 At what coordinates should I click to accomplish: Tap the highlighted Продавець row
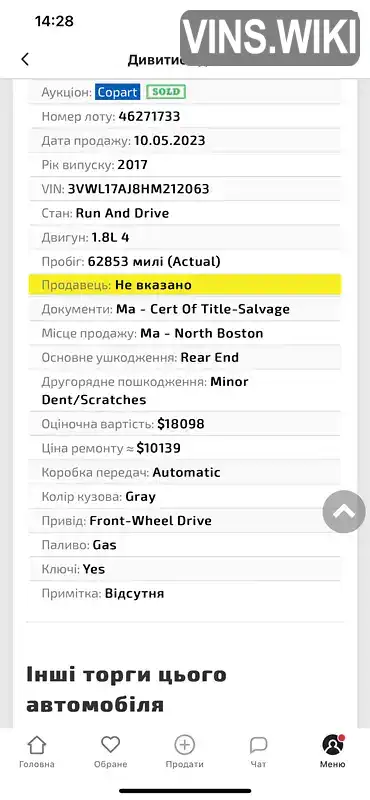(185, 285)
